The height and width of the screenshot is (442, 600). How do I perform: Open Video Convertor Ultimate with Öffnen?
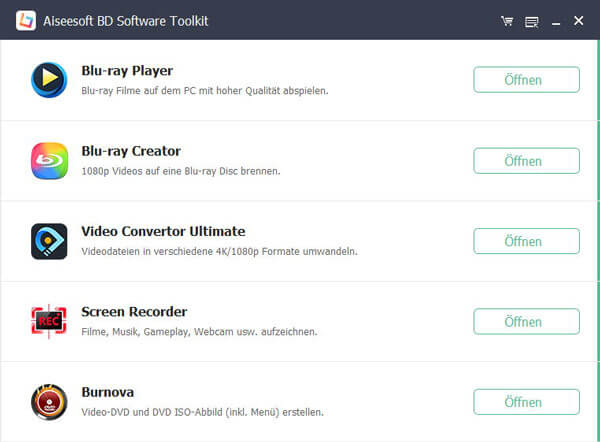point(527,241)
